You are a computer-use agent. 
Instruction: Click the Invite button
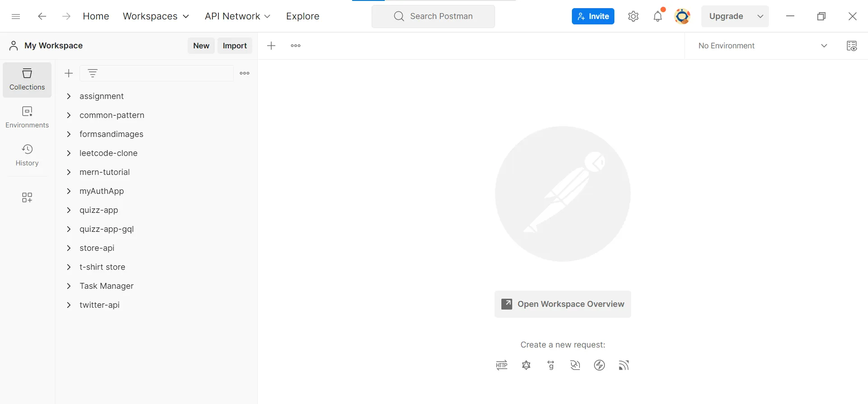(593, 16)
